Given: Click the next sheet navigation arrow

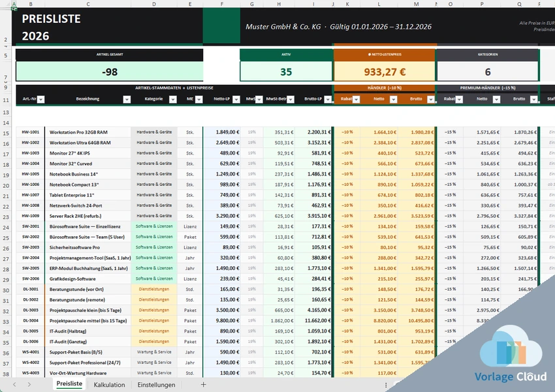Looking at the screenshot, I should pyautogui.click(x=29, y=385).
